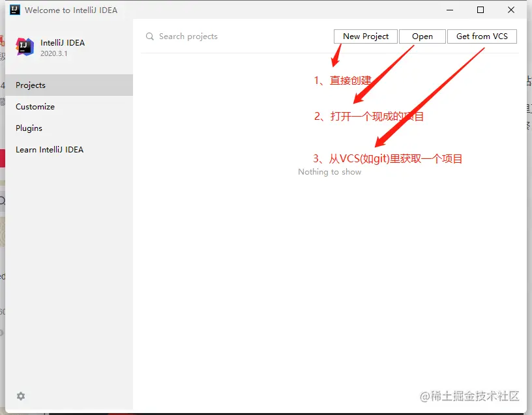This screenshot has width=532, height=415.
Task: Minimize the Welcome window
Action: [450, 10]
